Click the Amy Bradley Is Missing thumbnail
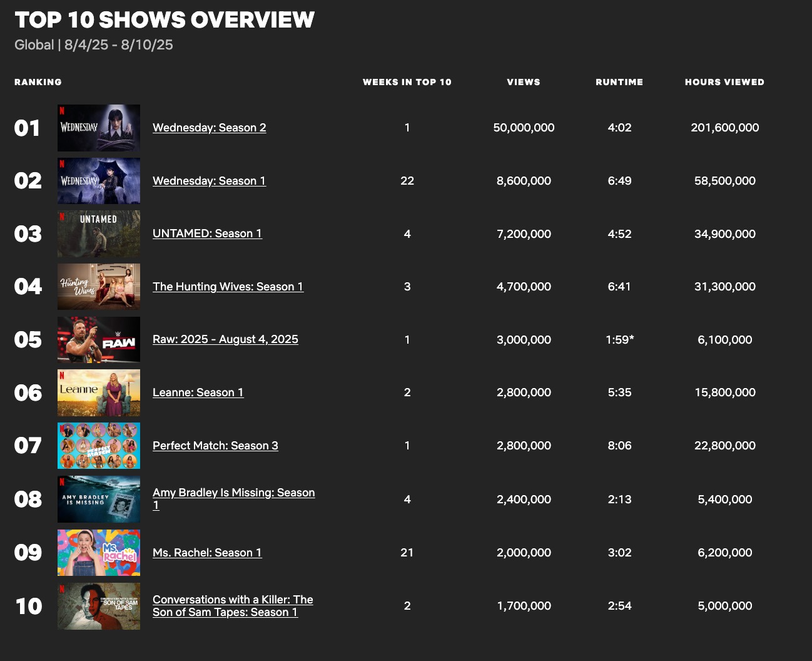 click(x=99, y=500)
